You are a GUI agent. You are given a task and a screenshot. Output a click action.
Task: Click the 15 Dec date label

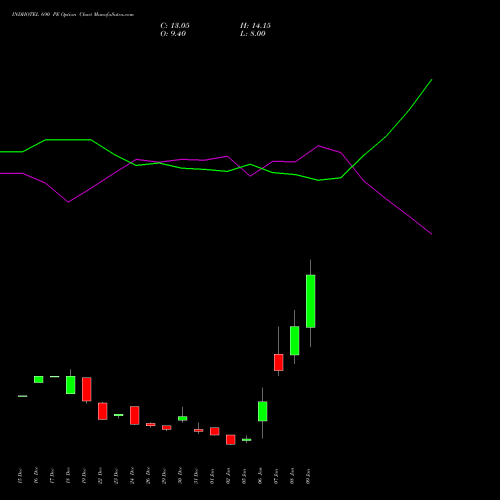20,476
